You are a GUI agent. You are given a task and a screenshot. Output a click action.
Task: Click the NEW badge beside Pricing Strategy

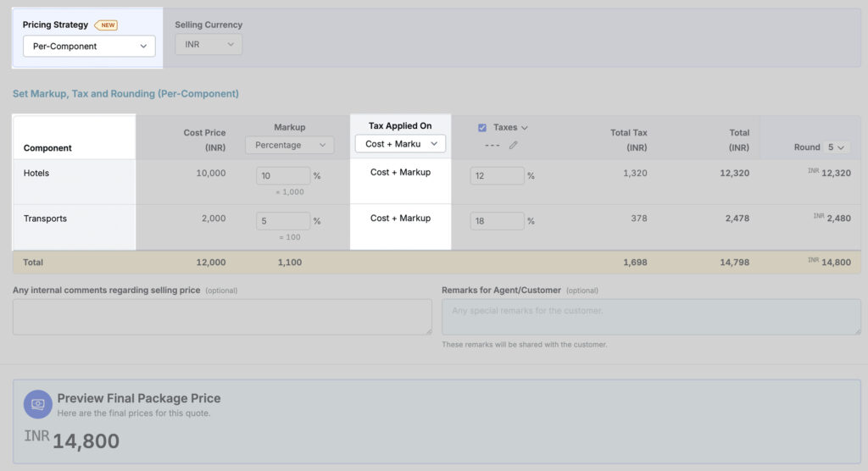(106, 25)
